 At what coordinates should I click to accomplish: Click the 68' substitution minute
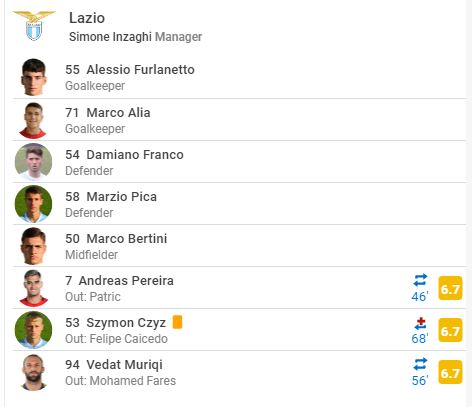coord(420,339)
